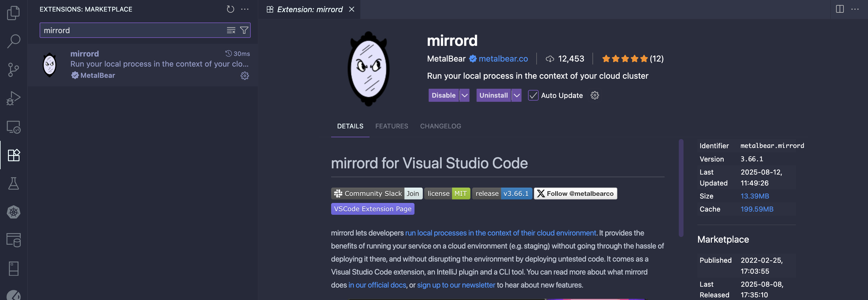Switch to the CHANGELOG tab
Screen dimensions: 868x300
[x=441, y=126]
